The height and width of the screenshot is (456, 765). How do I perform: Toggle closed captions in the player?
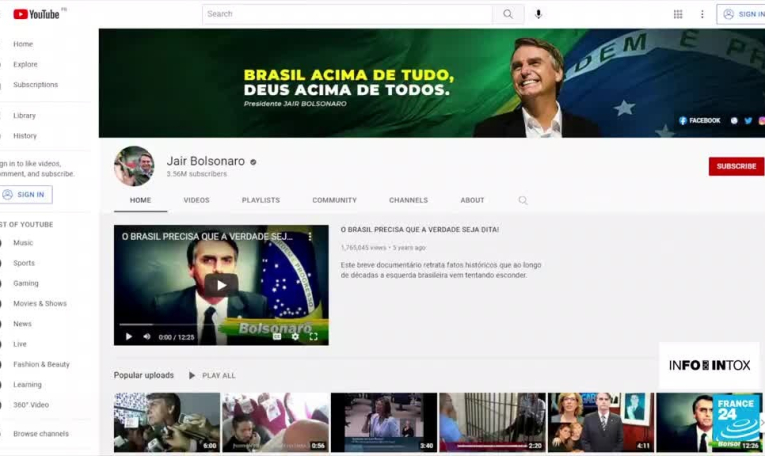[x=277, y=337]
